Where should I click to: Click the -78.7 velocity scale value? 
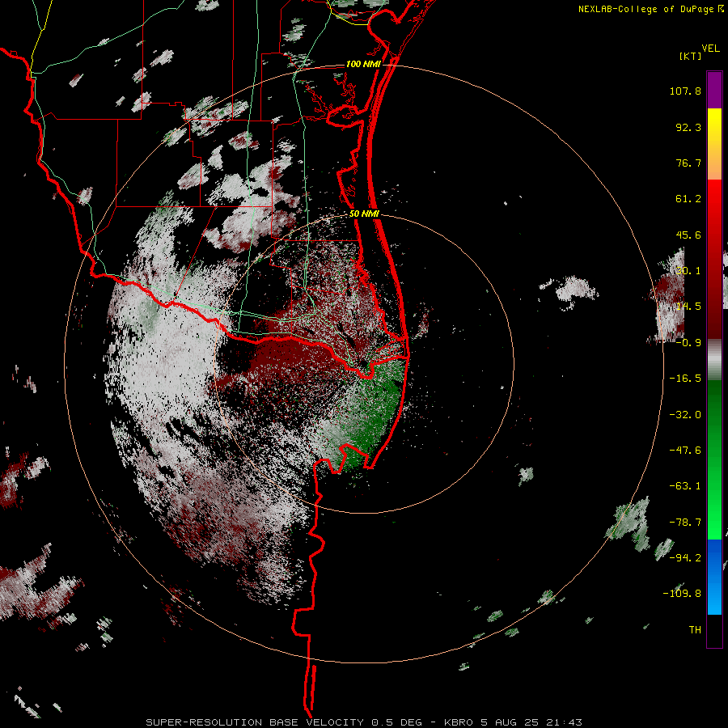coord(685,522)
